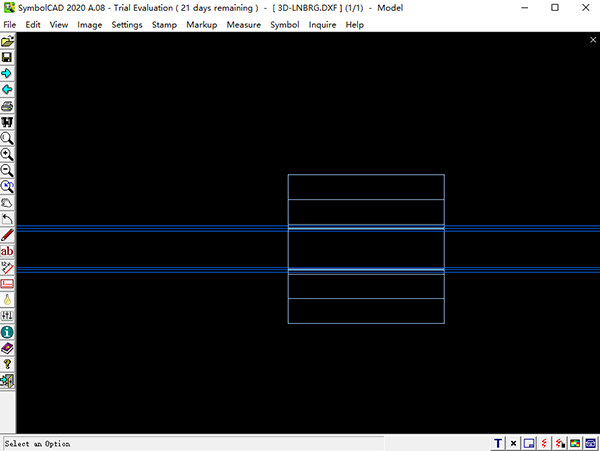
Task: Expand the Settings menu
Action: point(127,24)
